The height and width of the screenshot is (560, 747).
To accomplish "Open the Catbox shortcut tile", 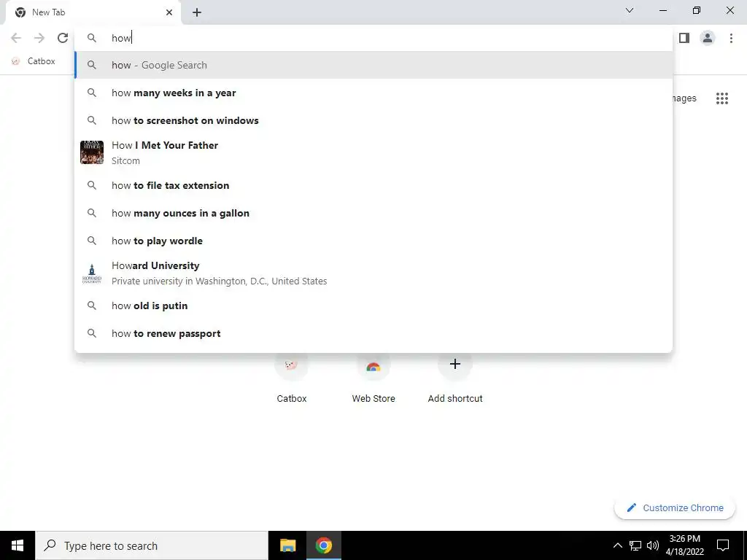I will tap(292, 378).
